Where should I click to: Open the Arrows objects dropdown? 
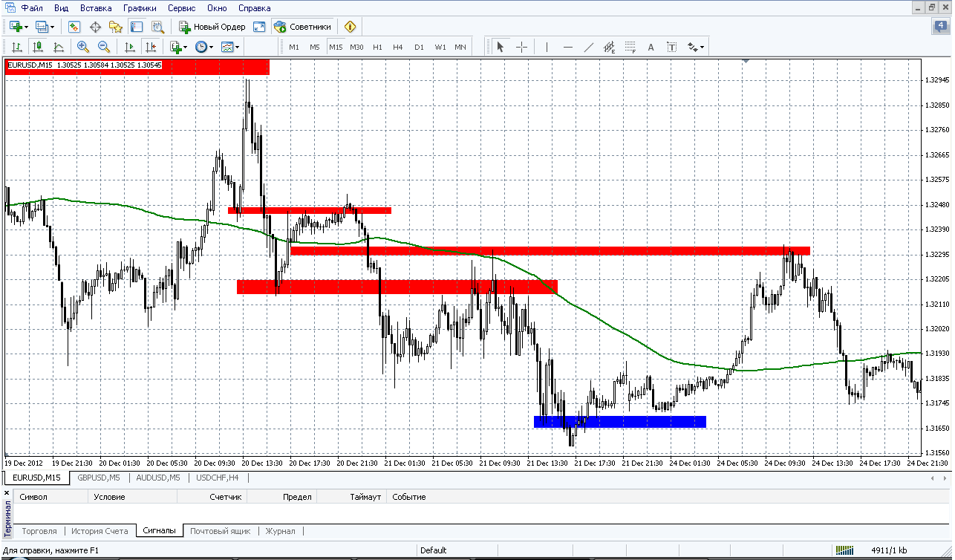tap(696, 47)
